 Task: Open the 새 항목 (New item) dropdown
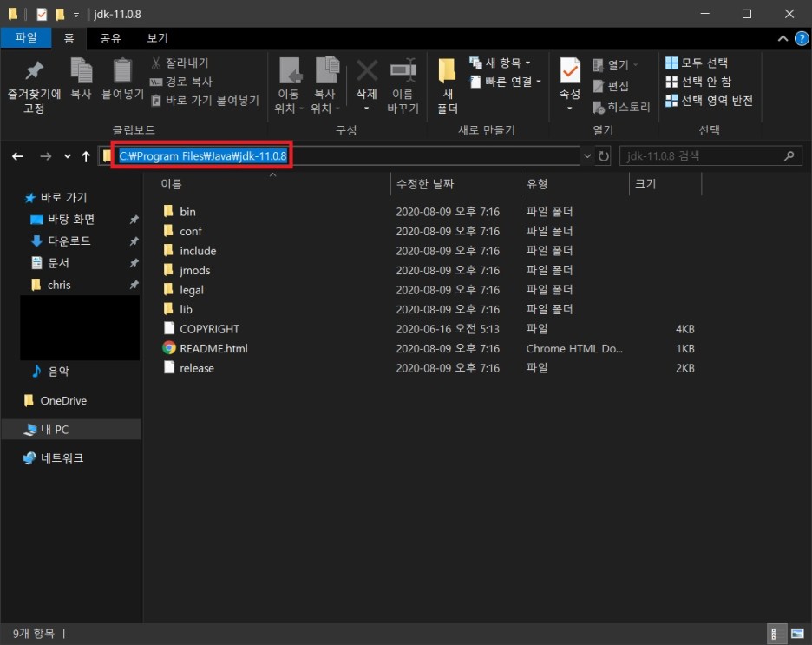pos(501,63)
